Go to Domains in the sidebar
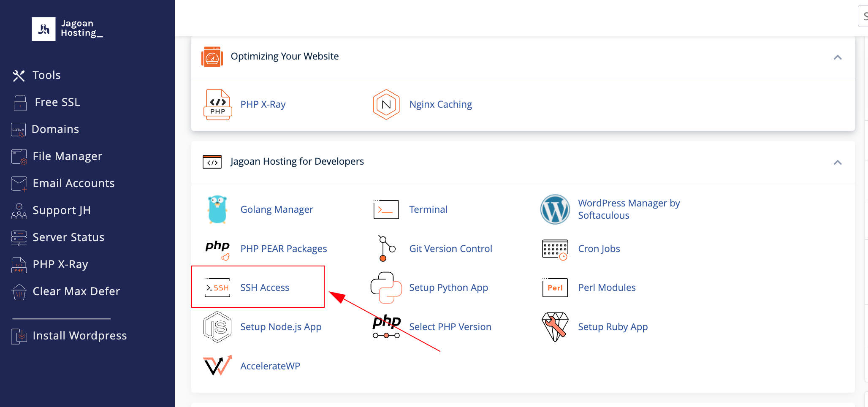Screen dimensions: 868x407 point(55,129)
